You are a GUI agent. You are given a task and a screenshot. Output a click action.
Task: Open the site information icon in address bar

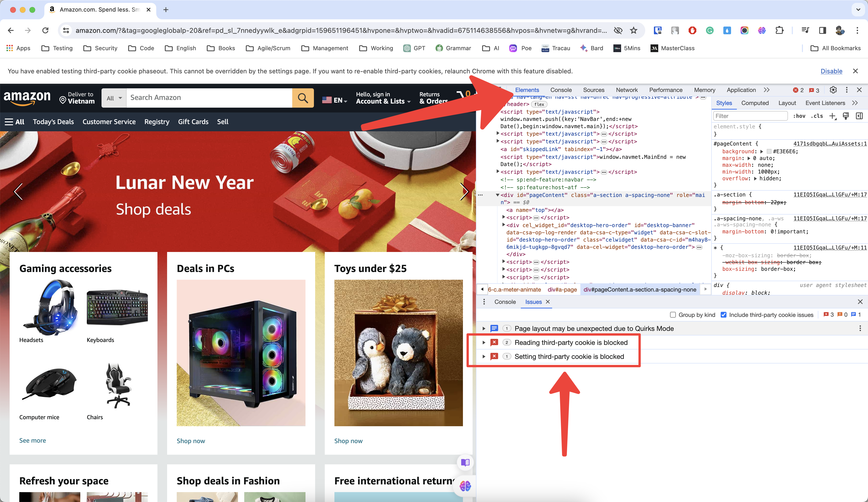(66, 30)
